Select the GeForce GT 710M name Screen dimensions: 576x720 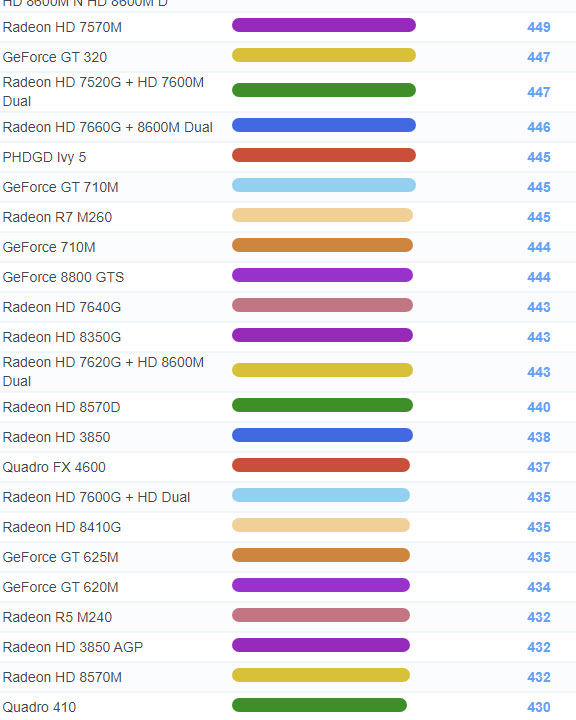(x=61, y=187)
